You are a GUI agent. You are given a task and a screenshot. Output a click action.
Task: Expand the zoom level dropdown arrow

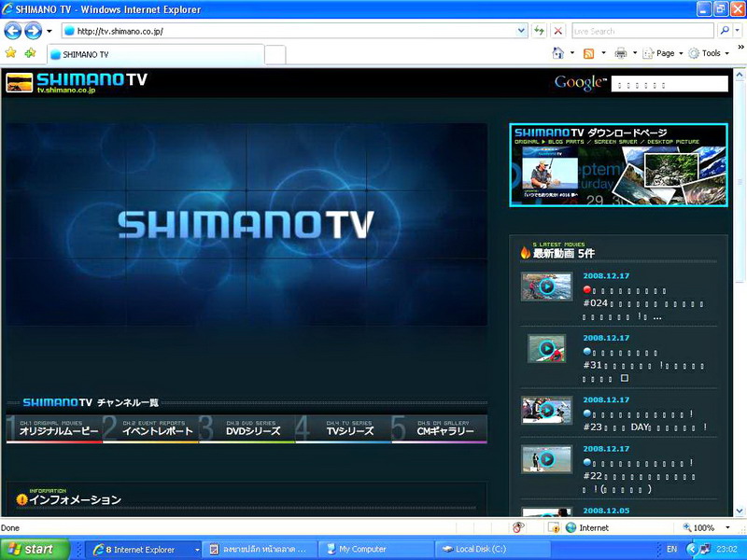pyautogui.click(x=727, y=527)
